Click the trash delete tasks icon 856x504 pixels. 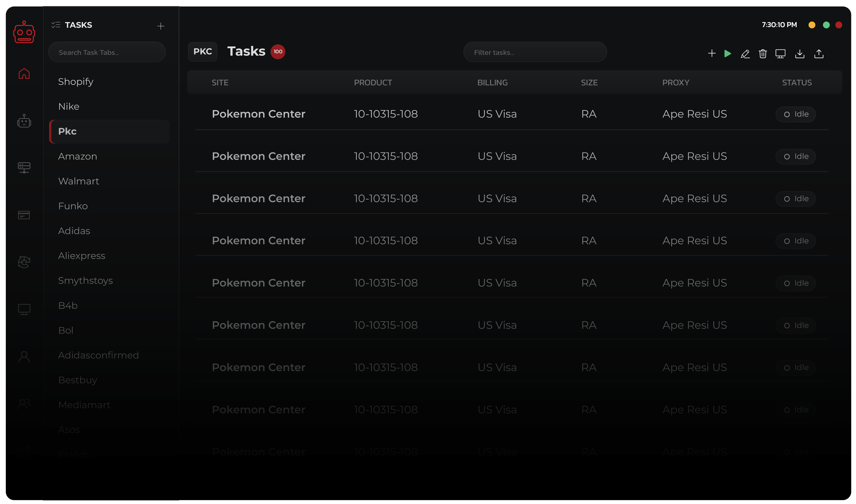[763, 54]
